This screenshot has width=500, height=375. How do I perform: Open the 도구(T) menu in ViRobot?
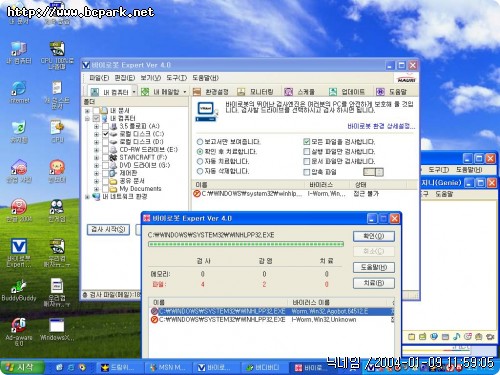click(x=176, y=78)
